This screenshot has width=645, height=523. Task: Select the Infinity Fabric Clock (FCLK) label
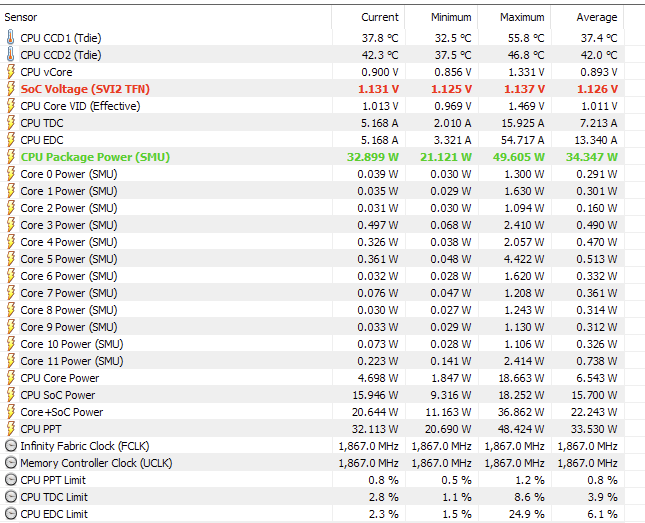(85, 446)
